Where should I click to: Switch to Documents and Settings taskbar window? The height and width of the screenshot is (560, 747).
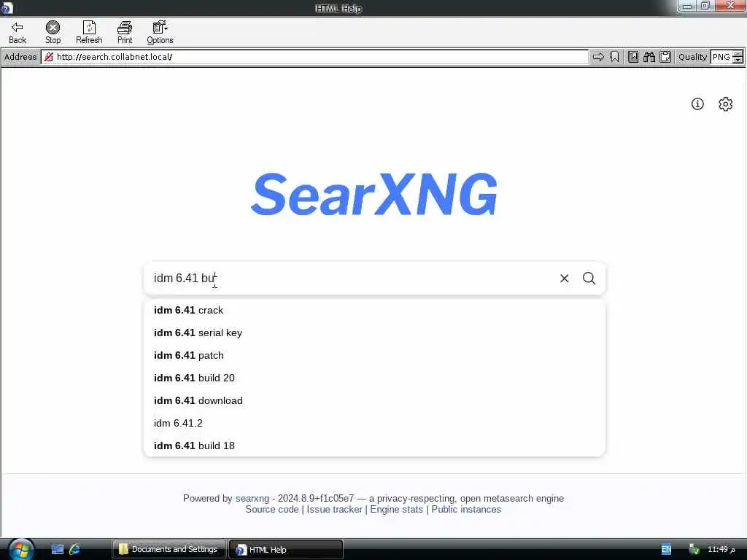pos(169,550)
